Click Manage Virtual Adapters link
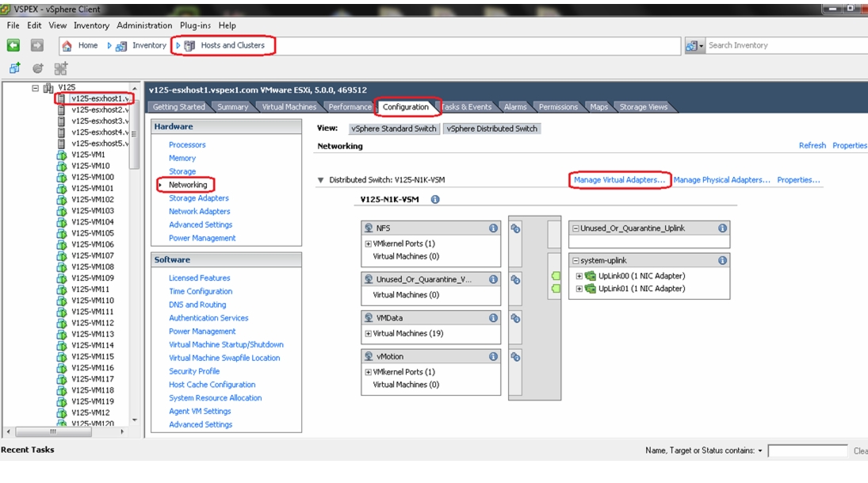This screenshot has width=868, height=483. point(619,180)
